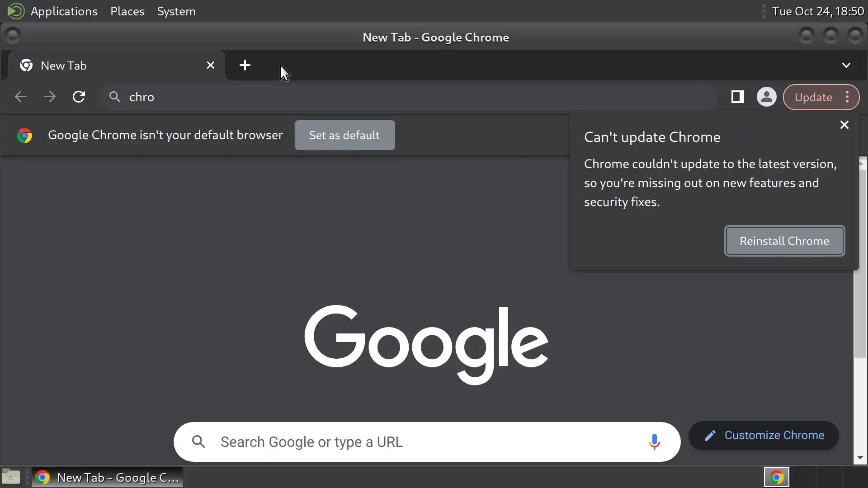Screen dimensions: 868x488
Task: Click the voice search microphone icon
Action: pos(654,441)
